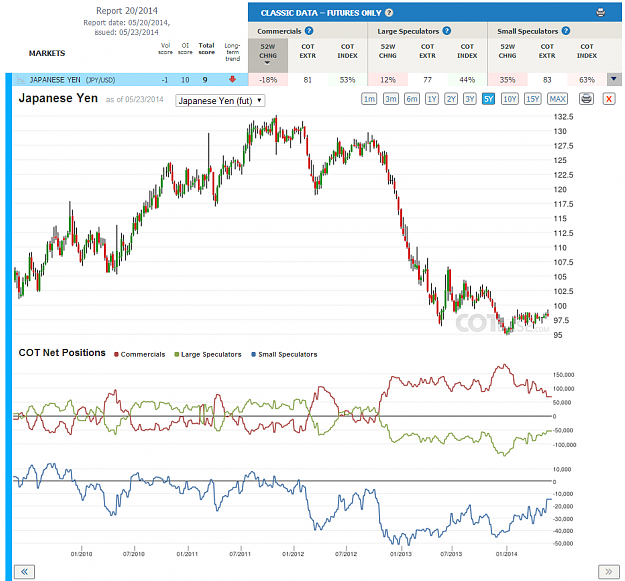Open the Small Speculators help icon

pos(566,31)
